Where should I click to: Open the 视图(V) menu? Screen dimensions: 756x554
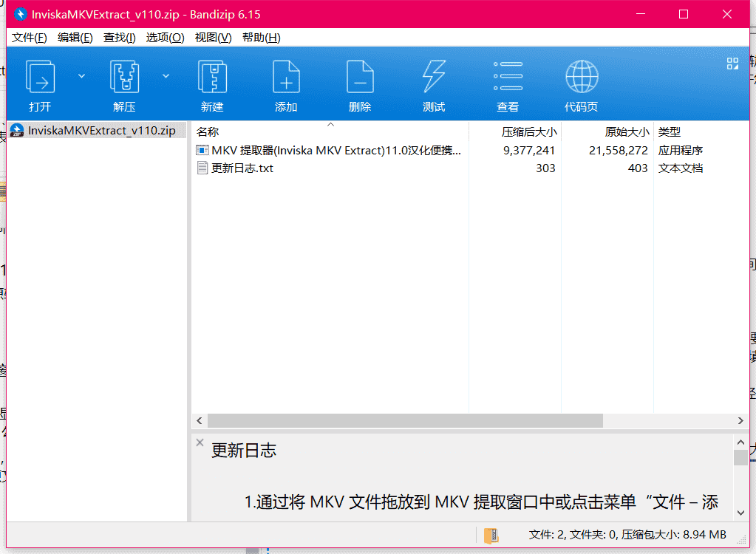coord(213,38)
